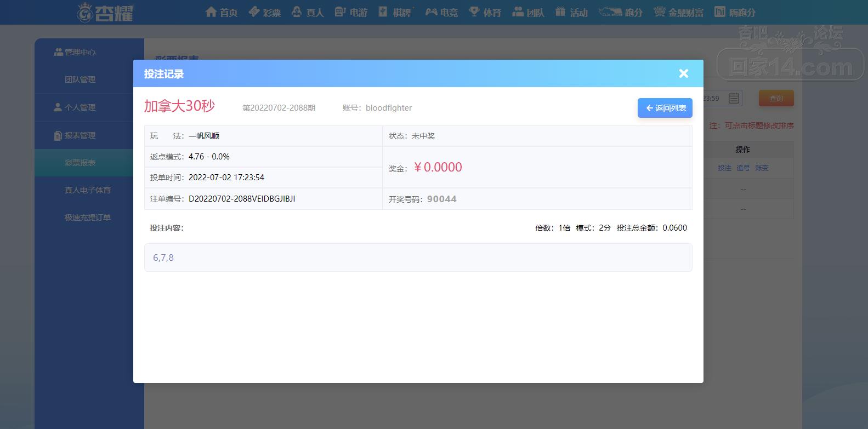Click the trophy icon beside 体育

coord(474,12)
